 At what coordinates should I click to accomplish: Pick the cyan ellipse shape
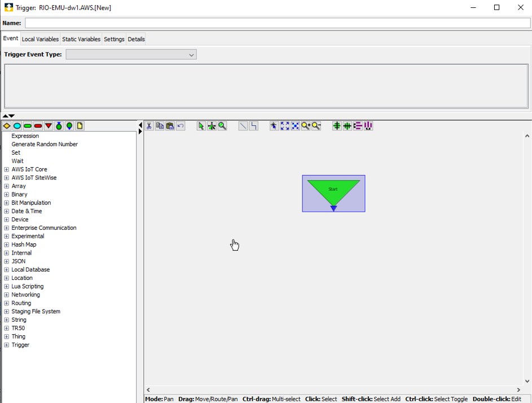click(x=17, y=126)
